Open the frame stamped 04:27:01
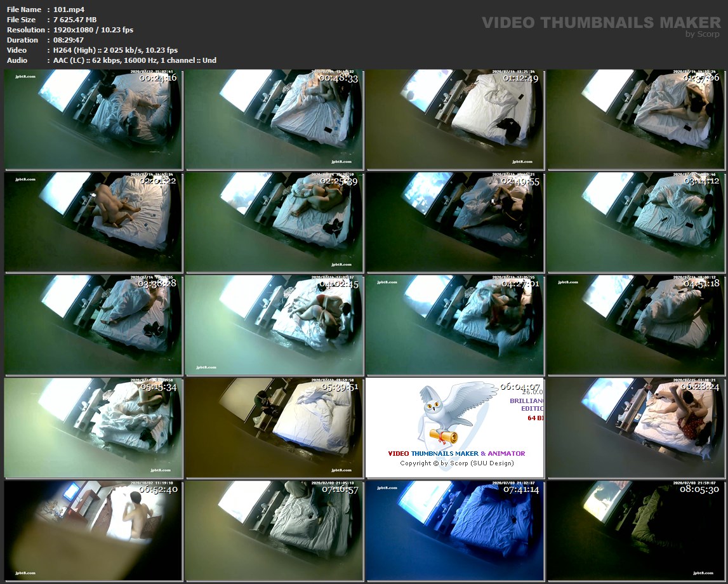This screenshot has width=728, height=584. pos(455,325)
